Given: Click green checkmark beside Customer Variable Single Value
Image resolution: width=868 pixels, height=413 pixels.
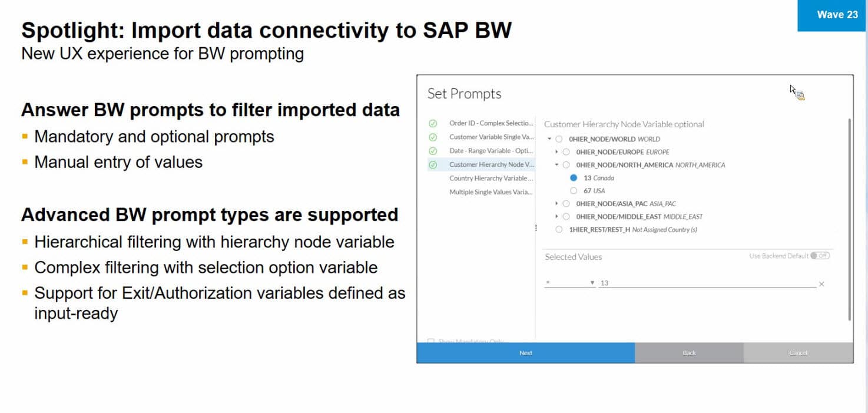Looking at the screenshot, I should [x=433, y=137].
